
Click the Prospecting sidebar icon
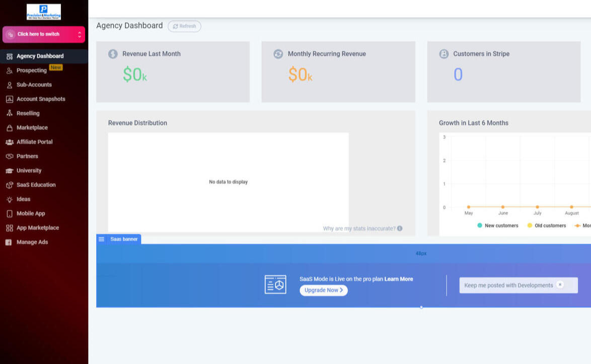pos(10,70)
